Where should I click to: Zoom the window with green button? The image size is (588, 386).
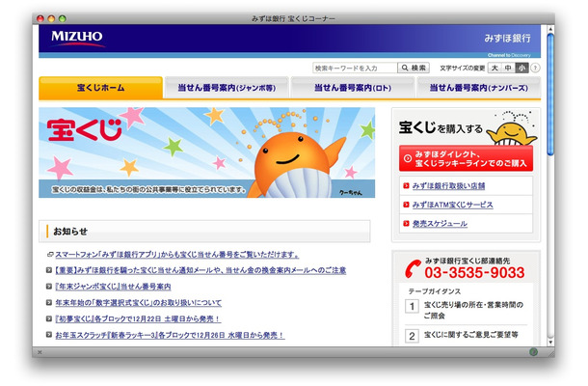pos(63,18)
